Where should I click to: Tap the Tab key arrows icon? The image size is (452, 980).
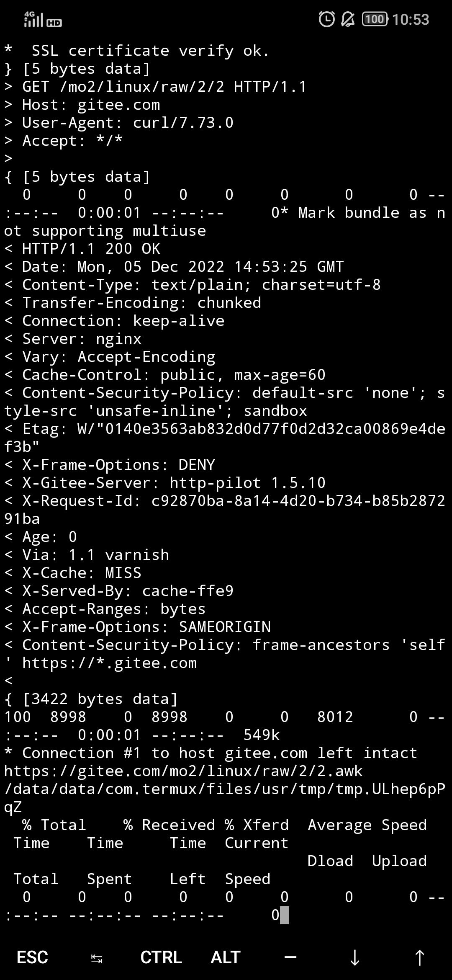click(97, 958)
